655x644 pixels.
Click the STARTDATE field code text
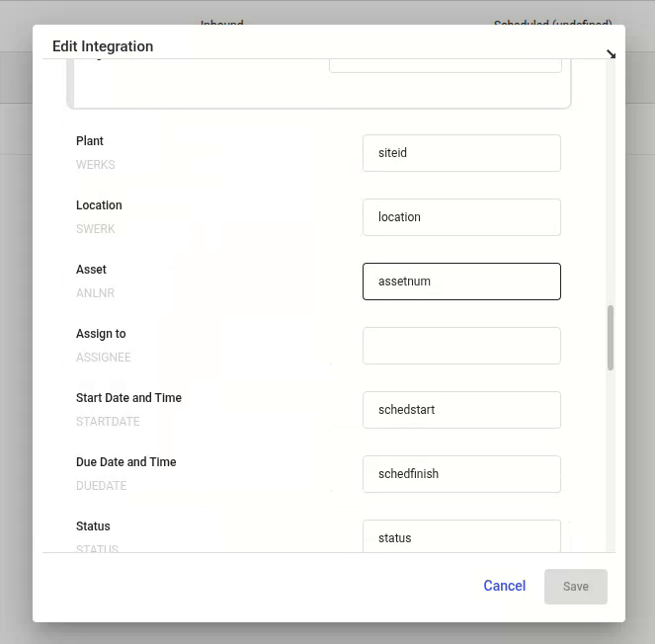(x=108, y=422)
